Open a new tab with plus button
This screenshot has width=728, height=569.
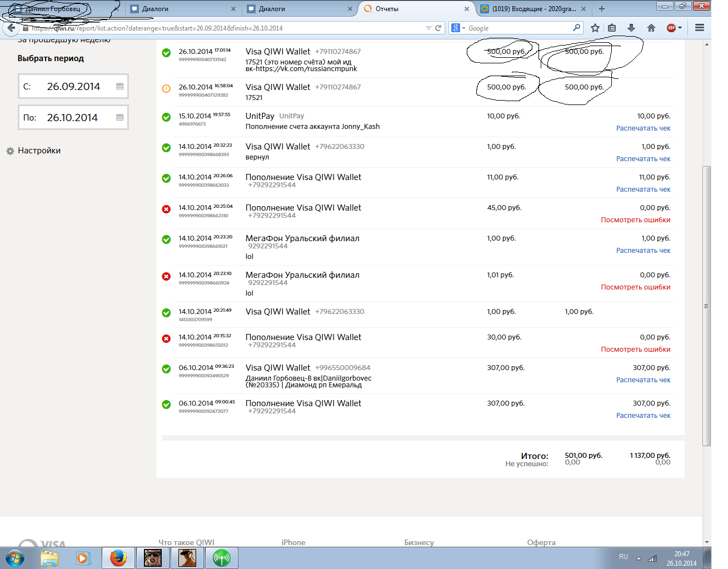click(x=601, y=9)
